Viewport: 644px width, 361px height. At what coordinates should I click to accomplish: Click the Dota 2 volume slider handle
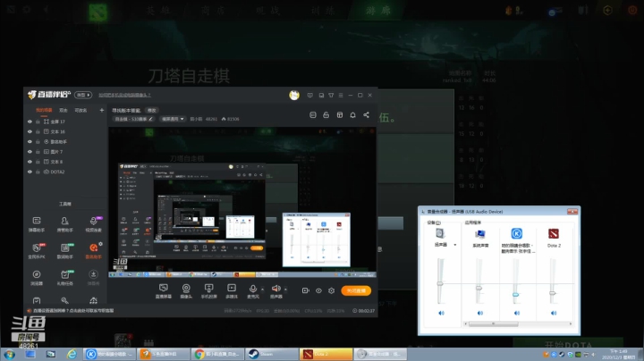pyautogui.click(x=553, y=293)
